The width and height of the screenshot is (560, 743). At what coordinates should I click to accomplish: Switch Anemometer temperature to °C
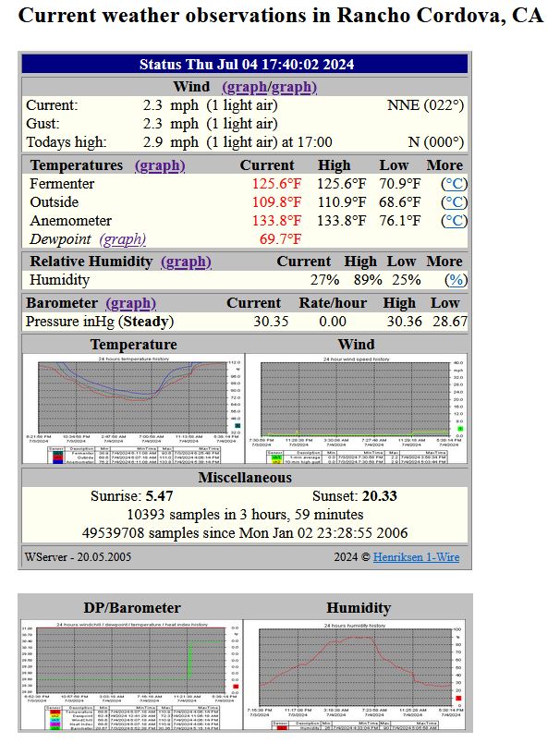tap(454, 221)
